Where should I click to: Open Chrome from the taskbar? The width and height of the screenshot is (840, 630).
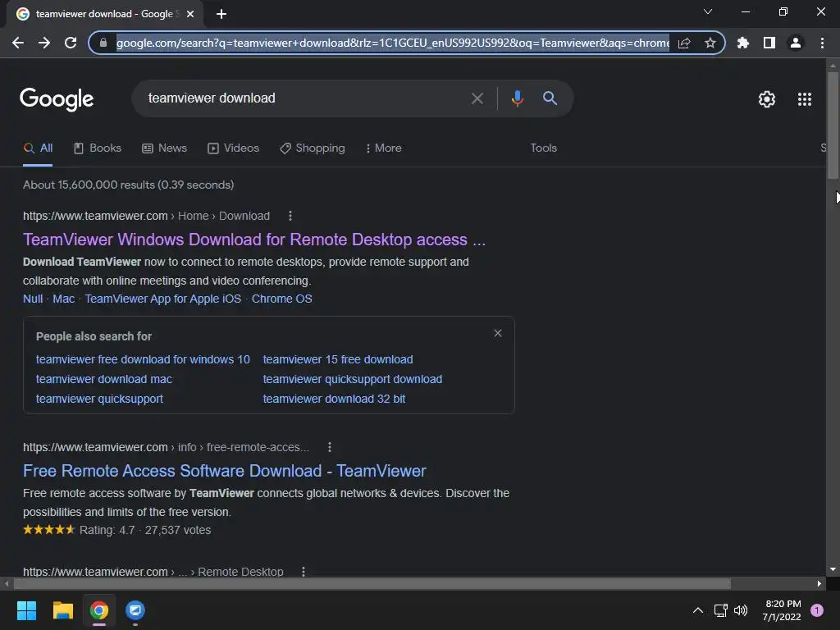pos(99,610)
